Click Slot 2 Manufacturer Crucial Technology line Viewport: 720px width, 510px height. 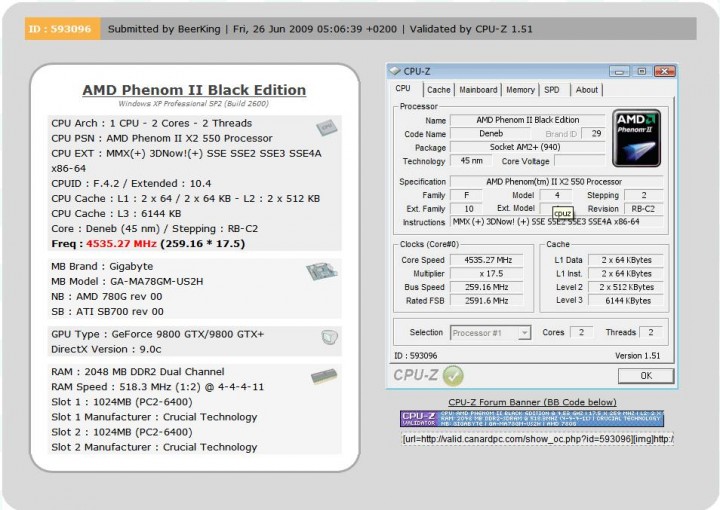point(154,447)
